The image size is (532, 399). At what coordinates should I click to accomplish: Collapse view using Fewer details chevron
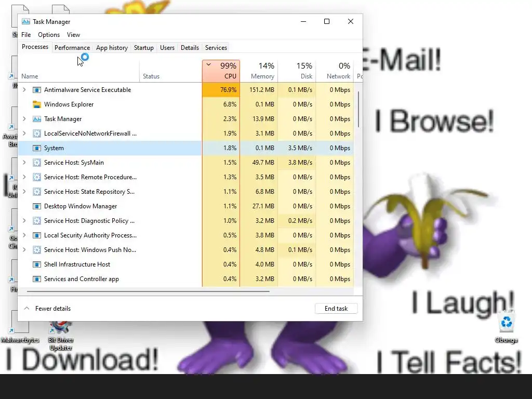click(x=26, y=309)
